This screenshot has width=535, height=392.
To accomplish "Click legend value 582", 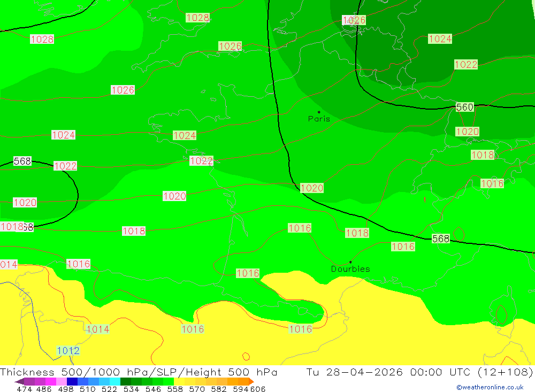I will coord(219,389).
